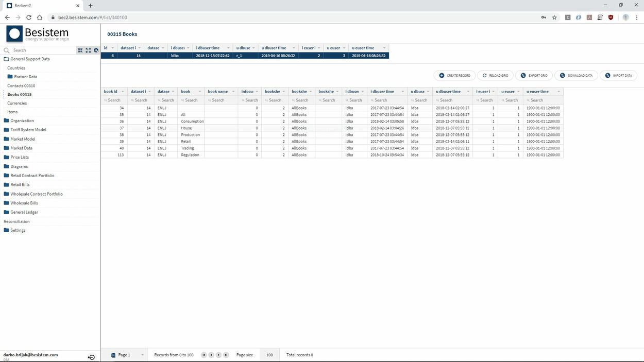The image size is (644, 362).
Task: Open grid settings via the gear icon
Action: [96, 50]
